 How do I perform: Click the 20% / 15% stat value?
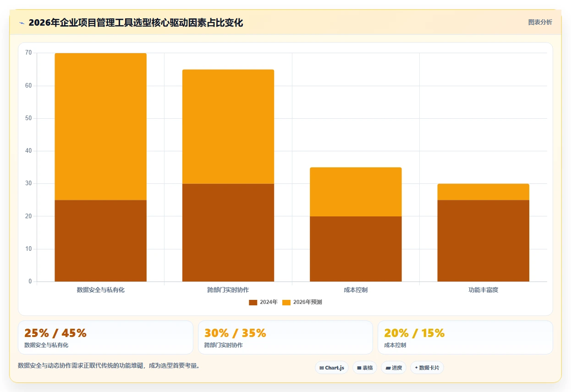(414, 333)
